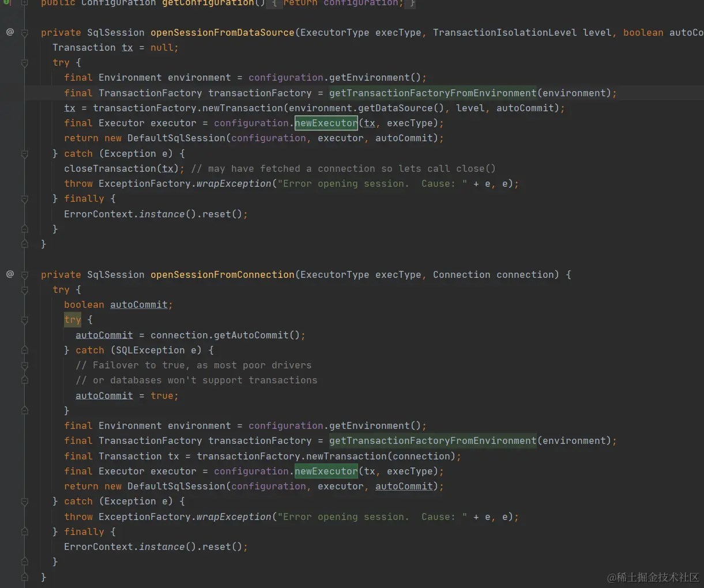
Task: Click highlighted newExecutor in openSessionFromConnection
Action: pyautogui.click(x=326, y=471)
